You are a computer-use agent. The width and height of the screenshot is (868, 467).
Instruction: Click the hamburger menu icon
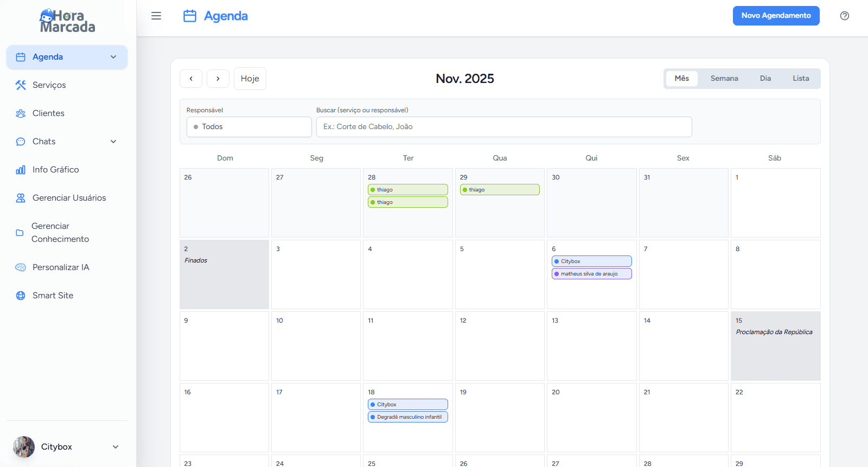(x=156, y=16)
